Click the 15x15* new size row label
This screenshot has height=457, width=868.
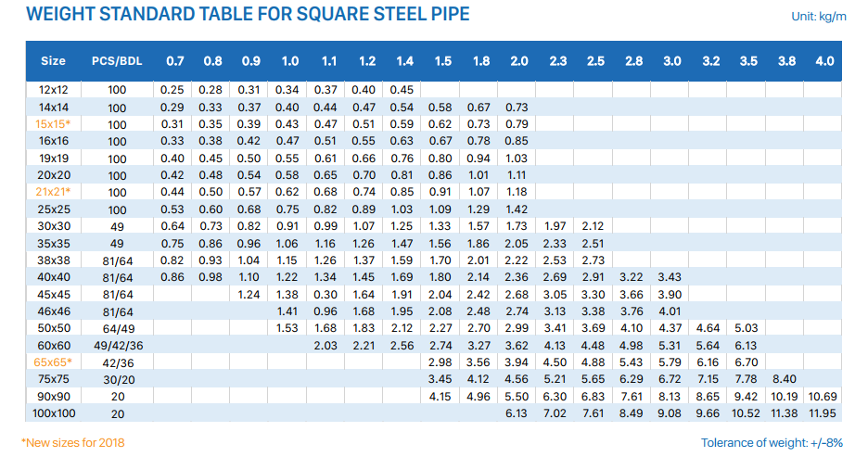click(x=53, y=124)
